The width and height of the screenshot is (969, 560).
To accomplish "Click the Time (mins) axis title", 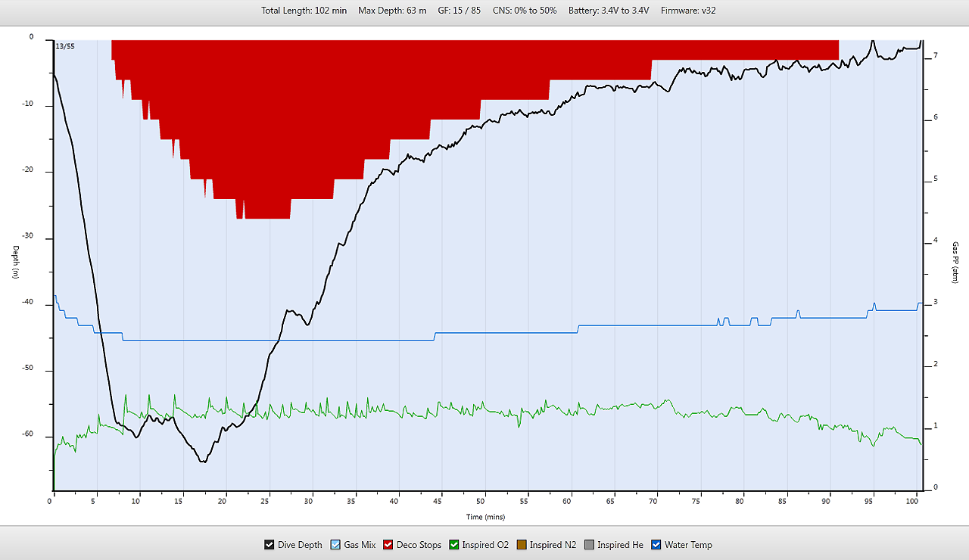I will coord(484,518).
